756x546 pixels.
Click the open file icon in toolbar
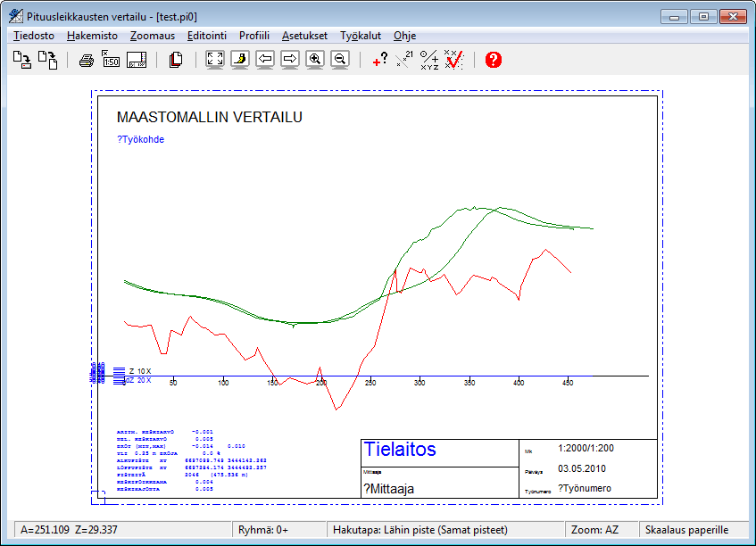22,60
